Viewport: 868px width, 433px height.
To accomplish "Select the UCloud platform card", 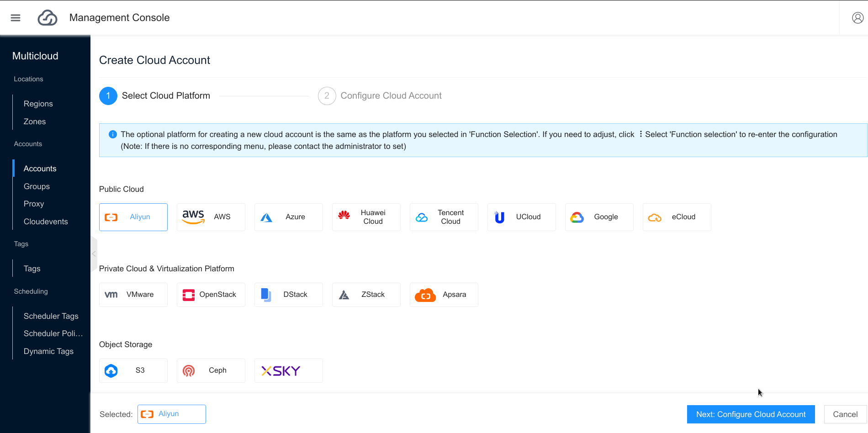I will [522, 217].
